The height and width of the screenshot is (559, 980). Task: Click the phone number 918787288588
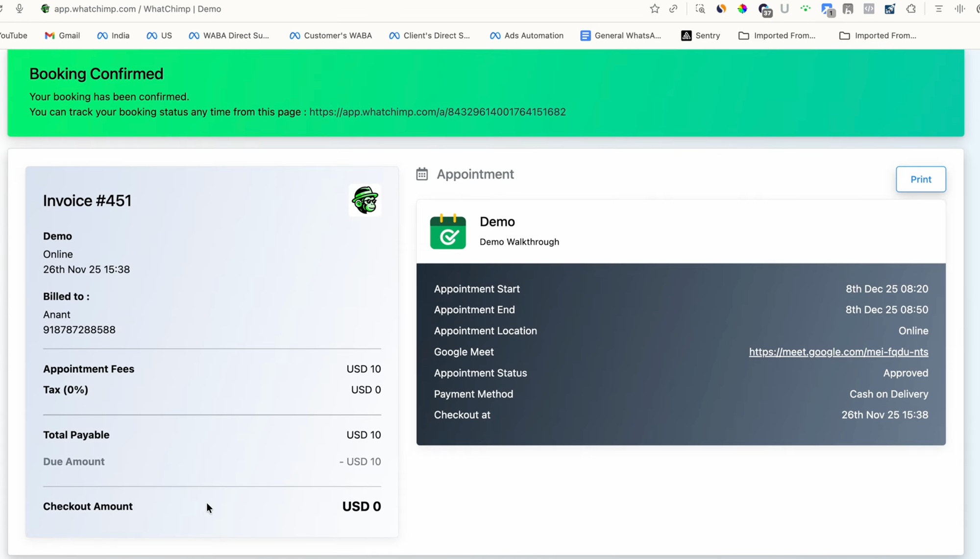pyautogui.click(x=79, y=330)
